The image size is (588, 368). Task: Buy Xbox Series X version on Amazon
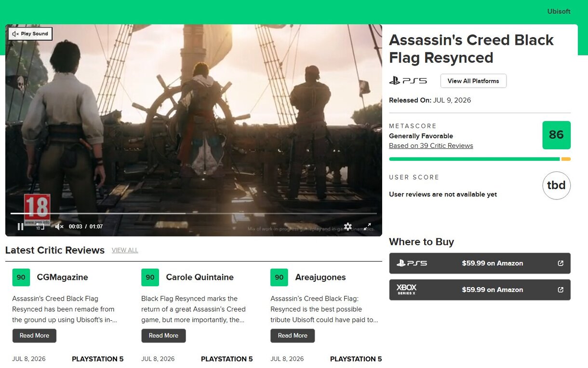[480, 290]
